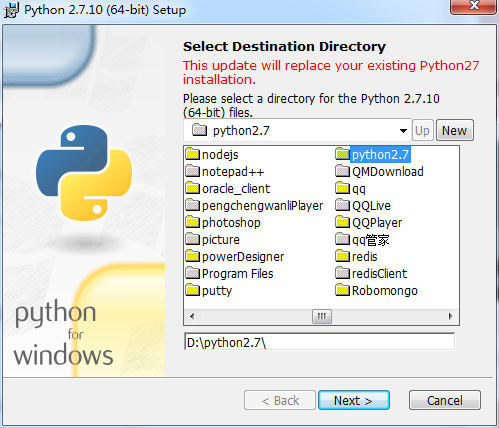Click the picture folder icon

(x=193, y=239)
